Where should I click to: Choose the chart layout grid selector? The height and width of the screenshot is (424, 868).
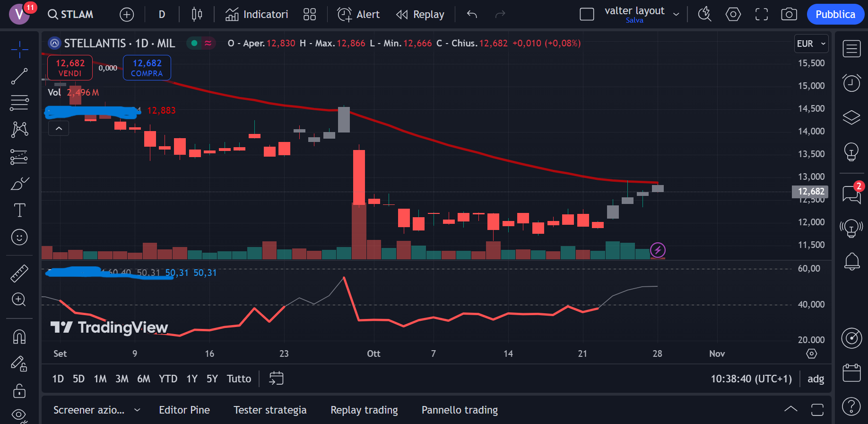click(x=587, y=15)
